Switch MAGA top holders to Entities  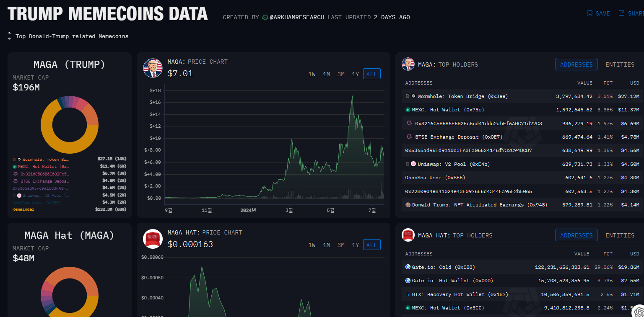pos(620,64)
